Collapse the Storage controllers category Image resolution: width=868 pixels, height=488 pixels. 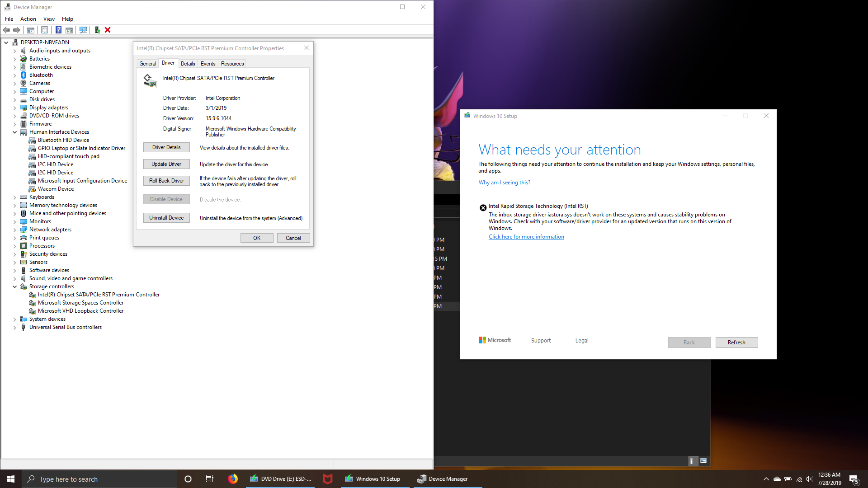[x=14, y=286]
